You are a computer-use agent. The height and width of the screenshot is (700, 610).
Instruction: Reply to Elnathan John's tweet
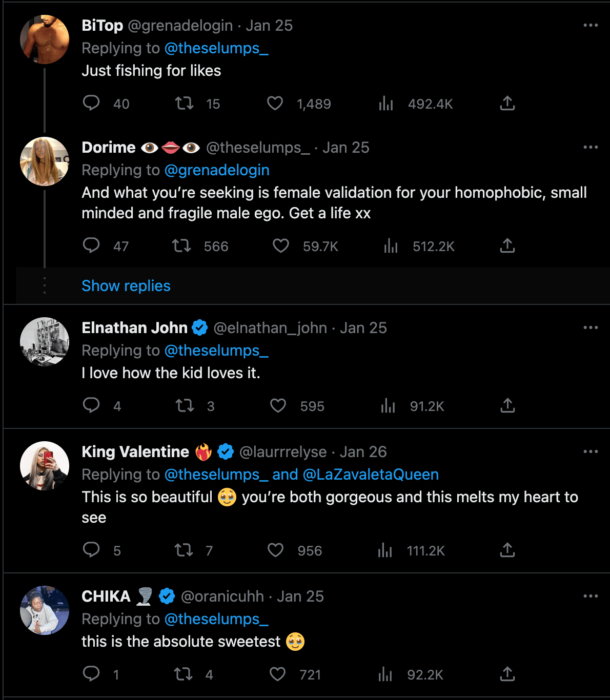(x=91, y=405)
